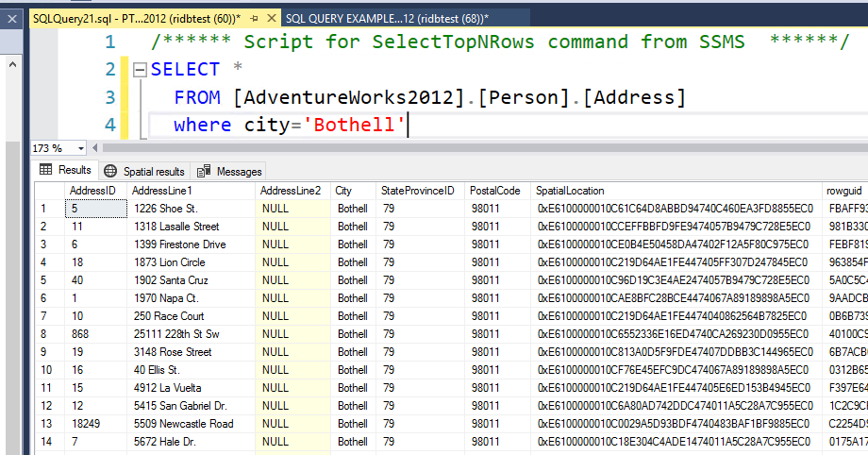Open the Results tab
Image resolution: width=868 pixels, height=455 pixels.
click(x=66, y=170)
